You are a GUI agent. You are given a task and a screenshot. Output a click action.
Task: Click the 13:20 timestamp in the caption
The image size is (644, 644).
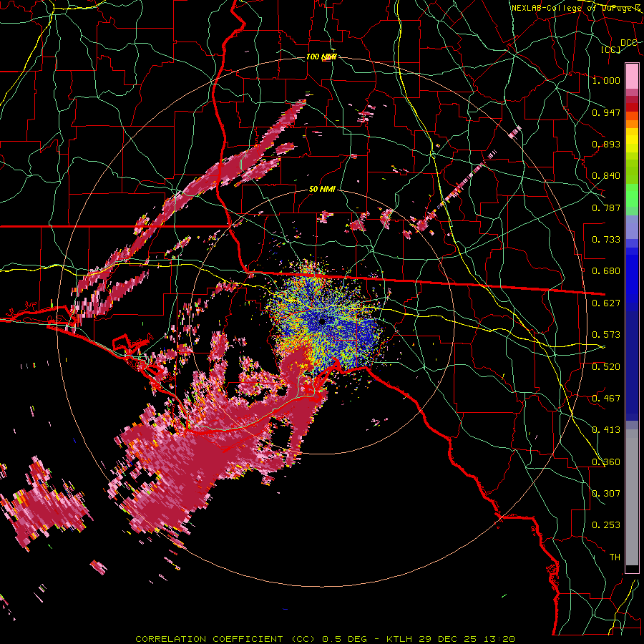pyautogui.click(x=499, y=639)
